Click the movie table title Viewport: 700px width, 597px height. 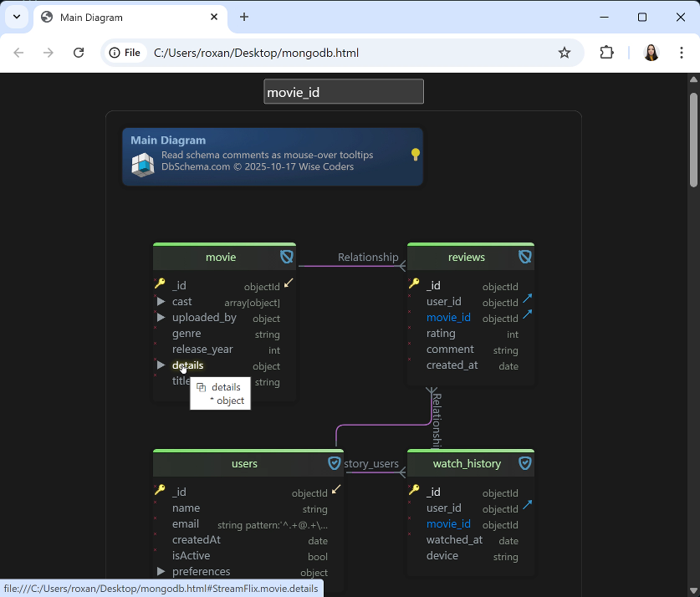[221, 257]
